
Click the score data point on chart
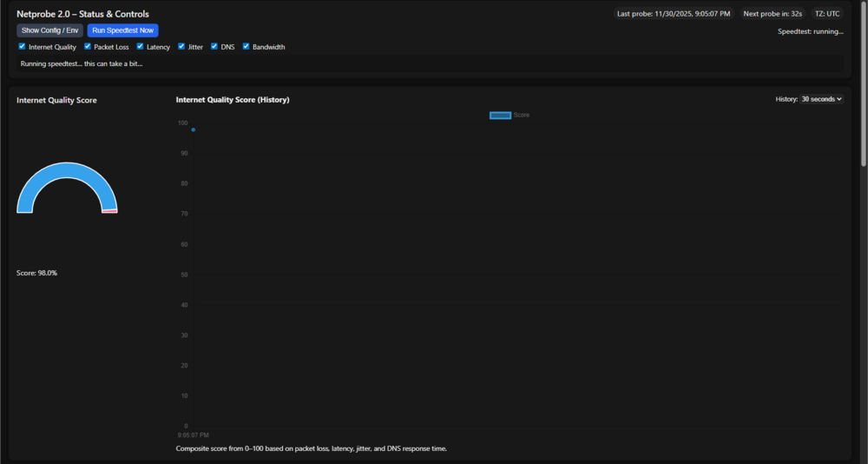point(194,129)
